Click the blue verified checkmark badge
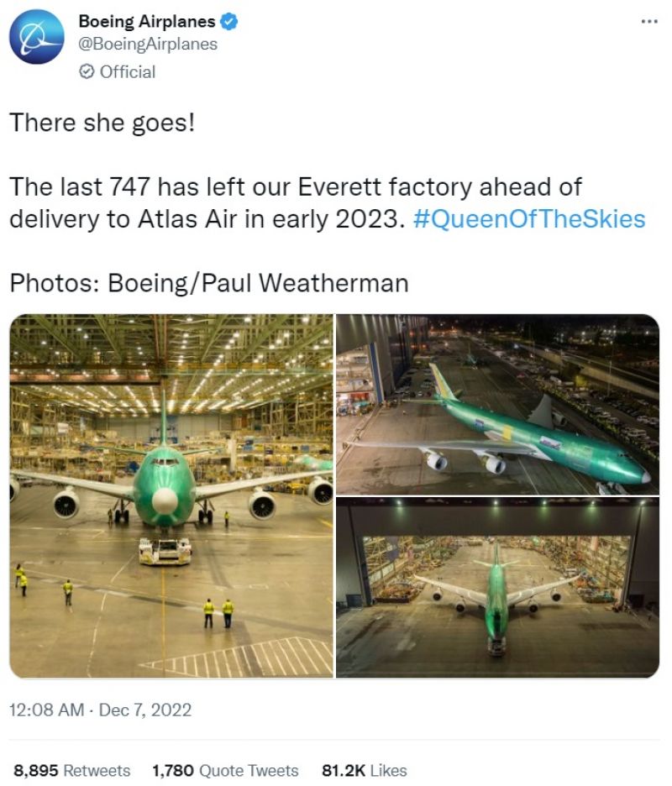This screenshot has height=786, width=672. pos(228,22)
